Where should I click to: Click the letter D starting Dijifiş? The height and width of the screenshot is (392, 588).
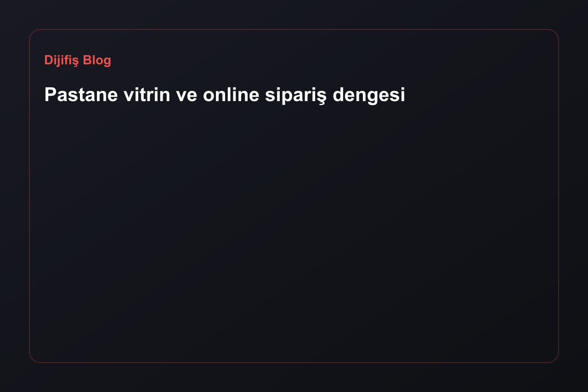[48, 60]
